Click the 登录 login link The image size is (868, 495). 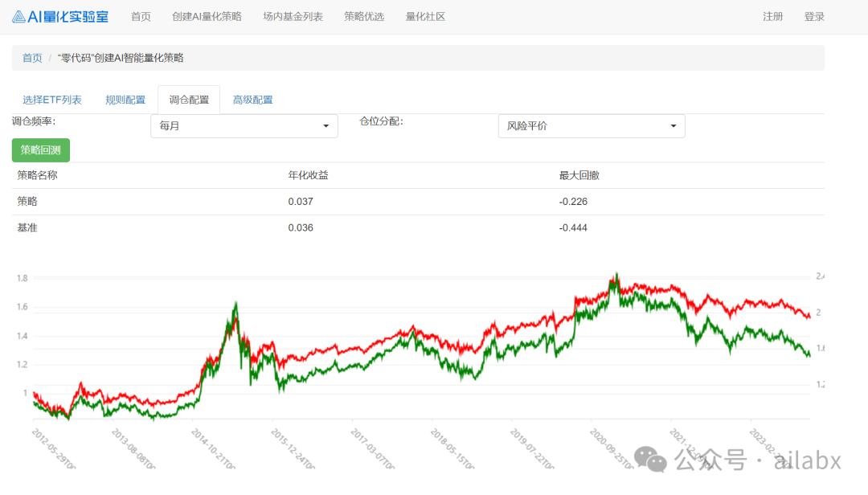pyautogui.click(x=814, y=15)
